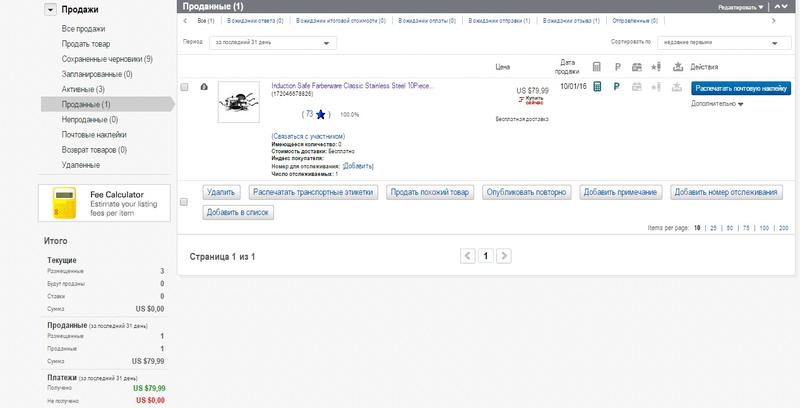Click the teal calculator icon in item row

[596, 87]
